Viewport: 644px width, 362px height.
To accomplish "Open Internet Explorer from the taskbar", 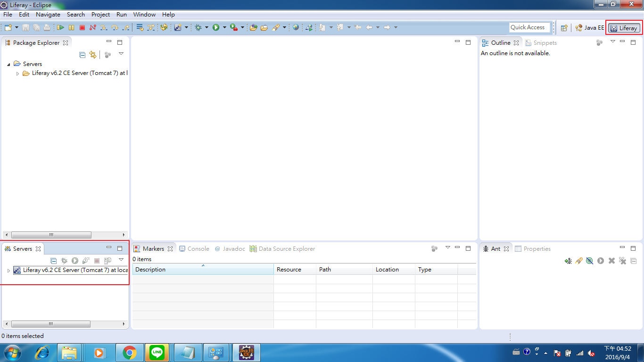I will (42, 353).
